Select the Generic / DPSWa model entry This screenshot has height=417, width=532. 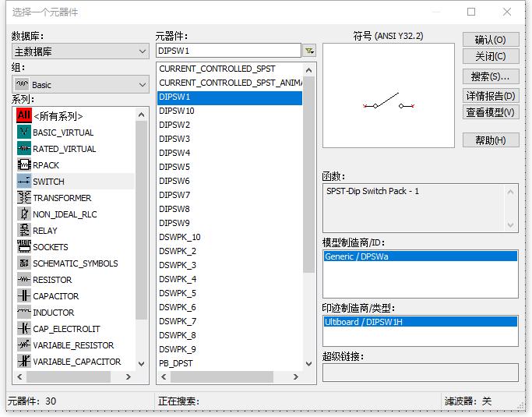click(x=421, y=256)
